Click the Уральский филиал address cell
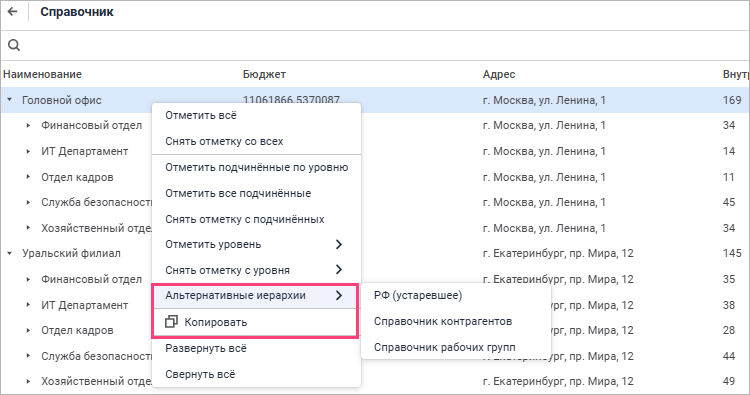 (558, 253)
